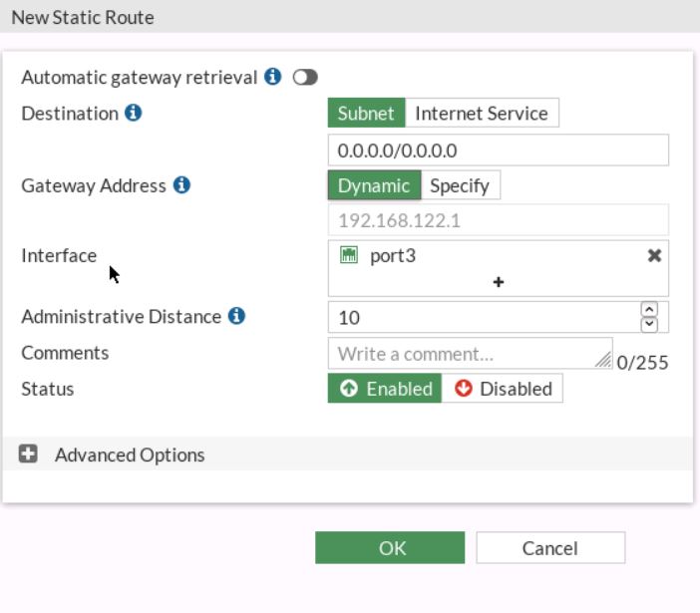Set Status to Disabled
Image resolution: width=700 pixels, height=613 pixels.
click(503, 389)
